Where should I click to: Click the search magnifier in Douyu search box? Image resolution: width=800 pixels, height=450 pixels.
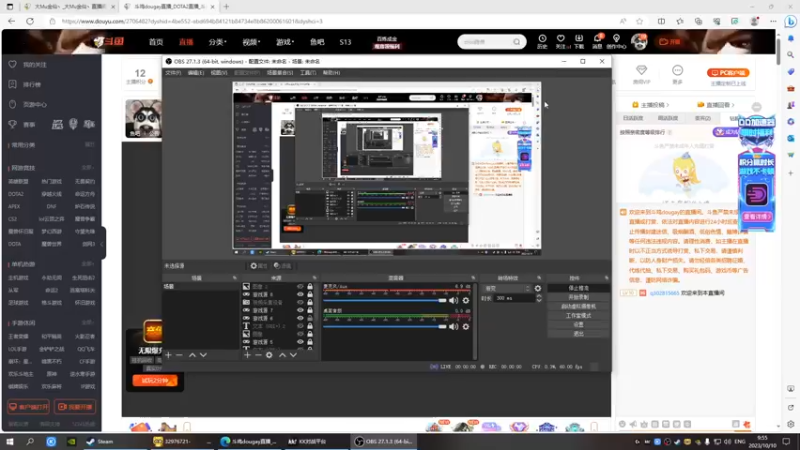[x=516, y=42]
